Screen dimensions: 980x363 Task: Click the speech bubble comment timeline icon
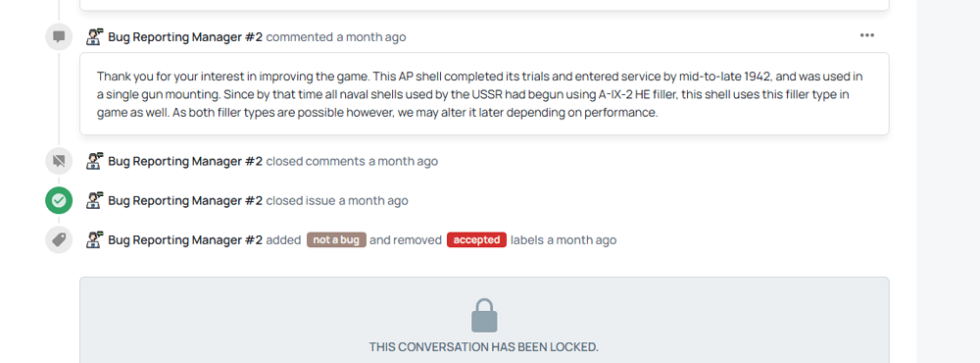click(x=59, y=37)
